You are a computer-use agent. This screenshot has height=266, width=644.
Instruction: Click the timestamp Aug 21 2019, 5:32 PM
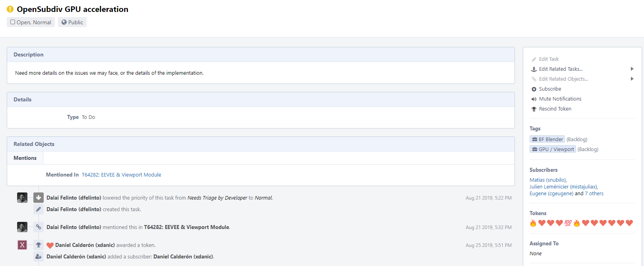pyautogui.click(x=489, y=227)
